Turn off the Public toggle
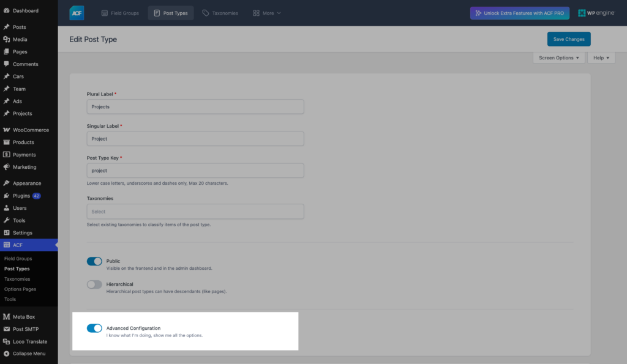Viewport: 627px width, 364px height. (94, 261)
